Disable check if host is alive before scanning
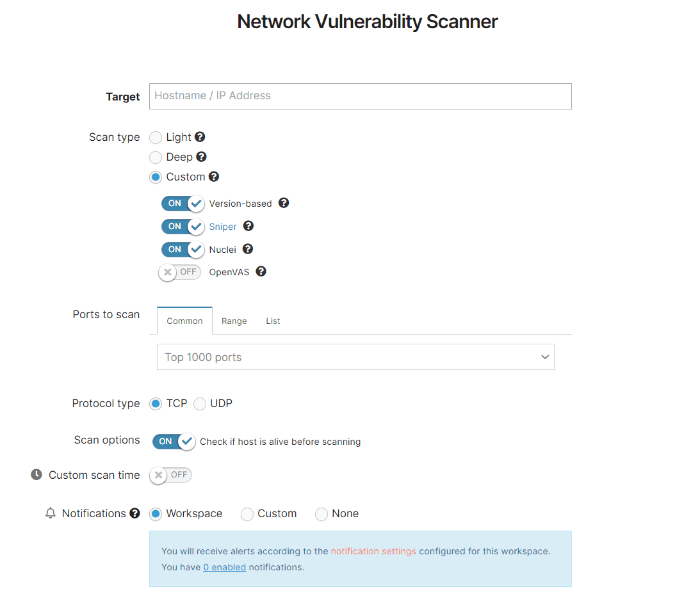700x610 pixels. pos(174,442)
